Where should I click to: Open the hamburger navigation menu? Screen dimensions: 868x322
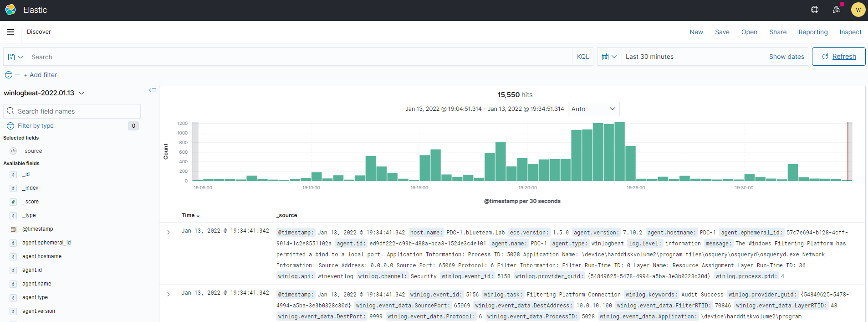tap(10, 32)
